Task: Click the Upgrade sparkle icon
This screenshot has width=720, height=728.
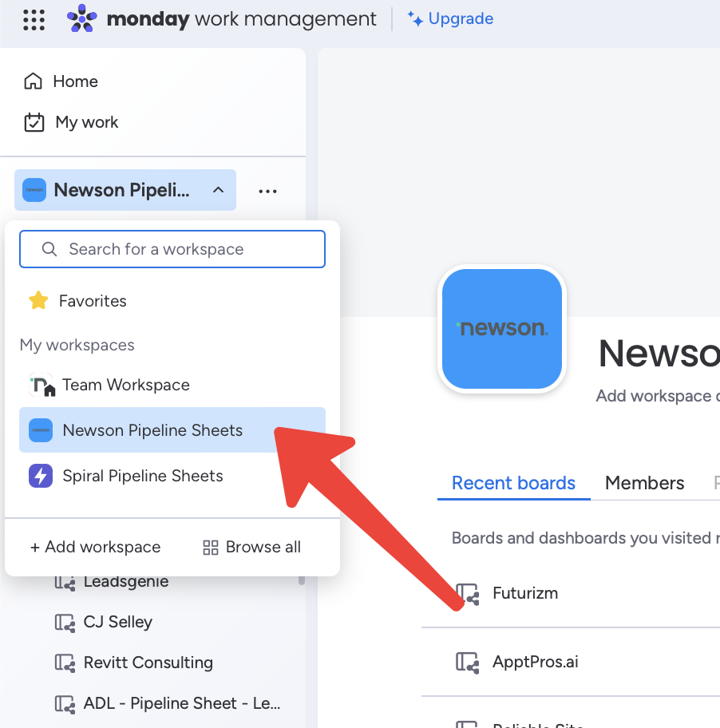Action: point(415,19)
